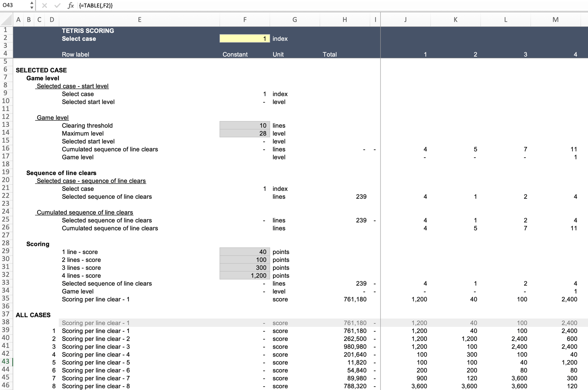The width and height of the screenshot is (588, 390).
Task: Select column F header
Action: (x=244, y=20)
